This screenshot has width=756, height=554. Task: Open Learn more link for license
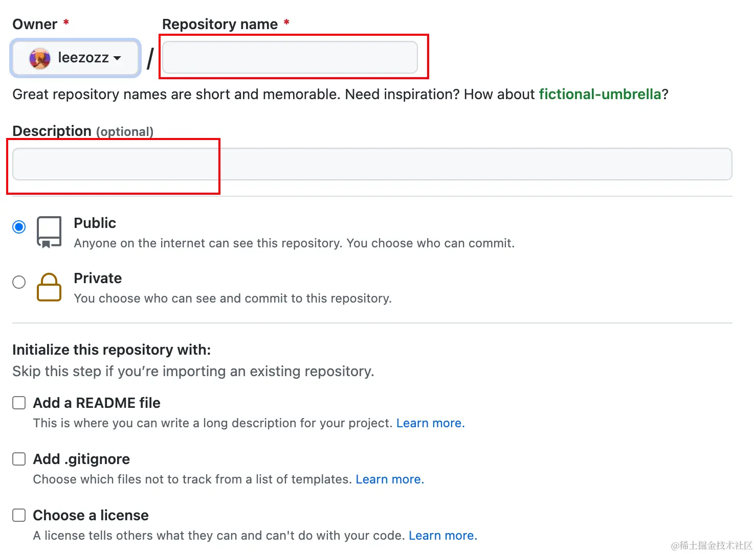coord(443,536)
